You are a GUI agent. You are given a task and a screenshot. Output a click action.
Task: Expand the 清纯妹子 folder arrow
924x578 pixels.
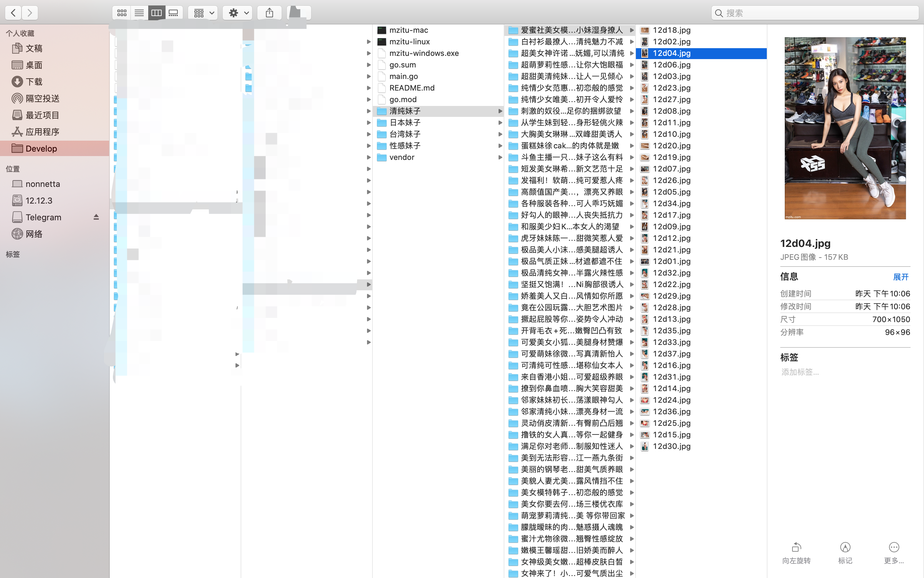click(x=500, y=111)
